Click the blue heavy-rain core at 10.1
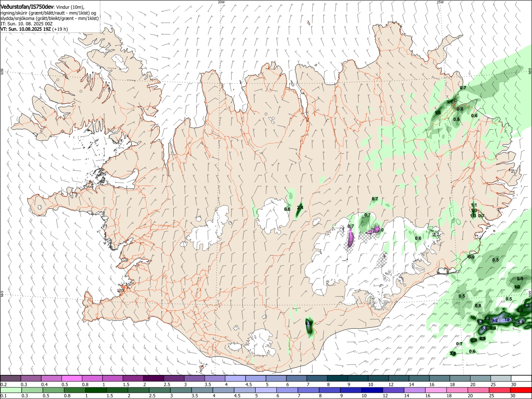Viewport: 532px width, 399px height. 503,320
